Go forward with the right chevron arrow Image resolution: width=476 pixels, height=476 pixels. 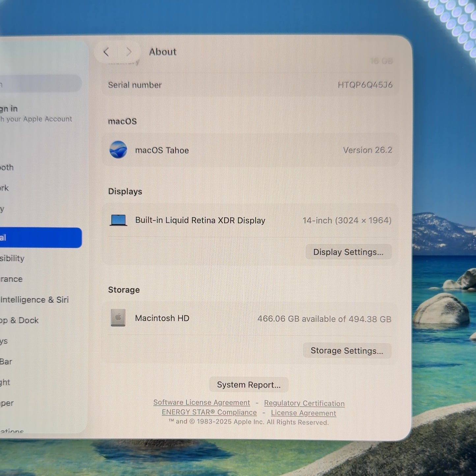click(x=129, y=52)
